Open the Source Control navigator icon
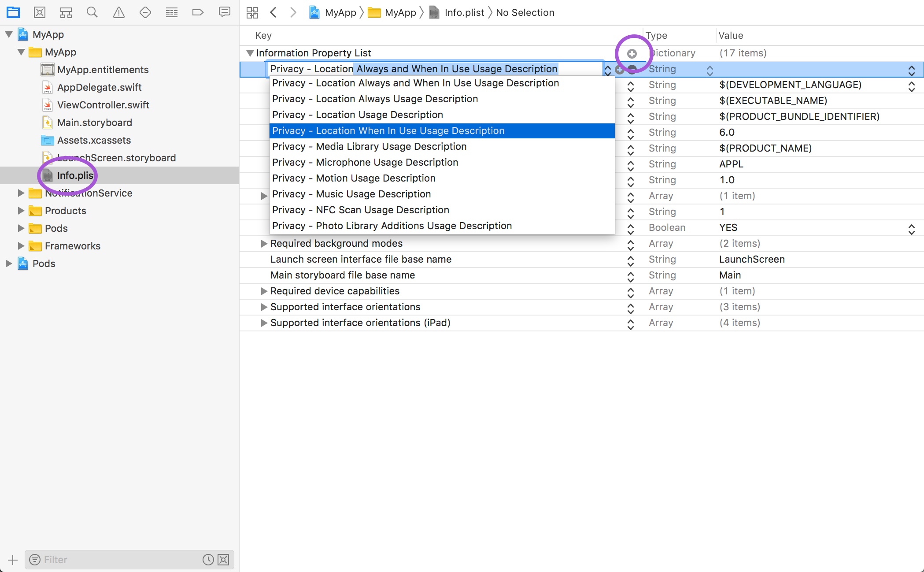 (40, 12)
